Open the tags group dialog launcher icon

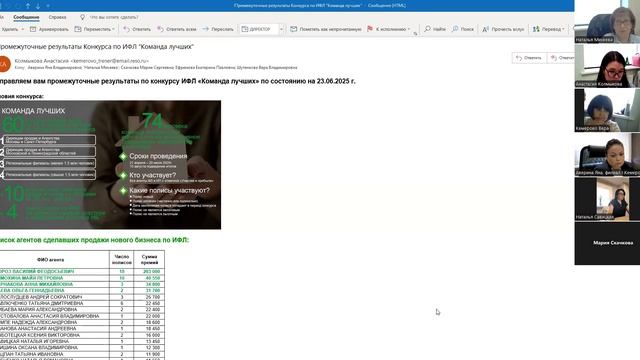(x=416, y=34)
